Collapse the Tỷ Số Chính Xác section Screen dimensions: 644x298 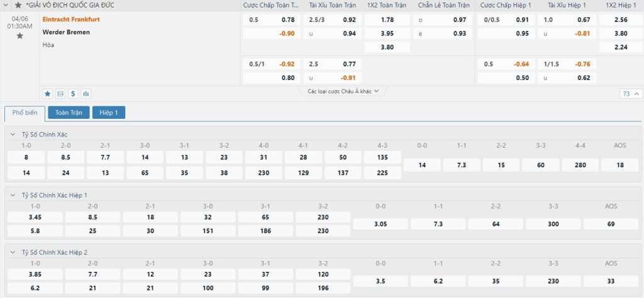[x=13, y=135]
